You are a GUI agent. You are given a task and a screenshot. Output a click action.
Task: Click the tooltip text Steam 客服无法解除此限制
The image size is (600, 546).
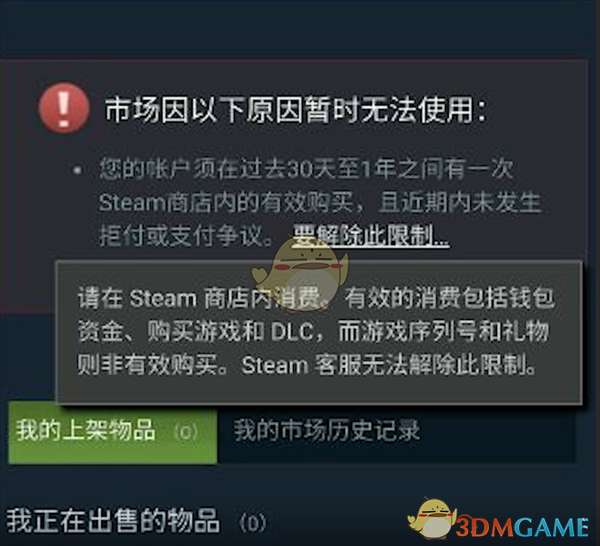388,365
